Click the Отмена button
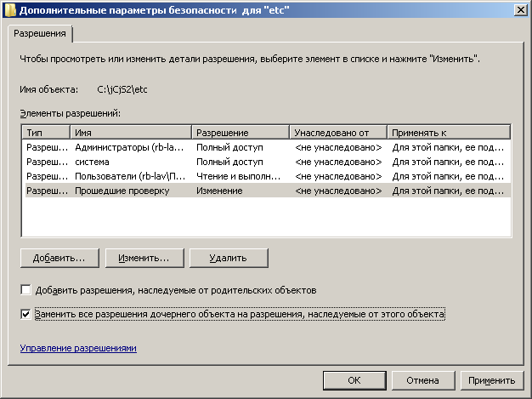 (422, 380)
